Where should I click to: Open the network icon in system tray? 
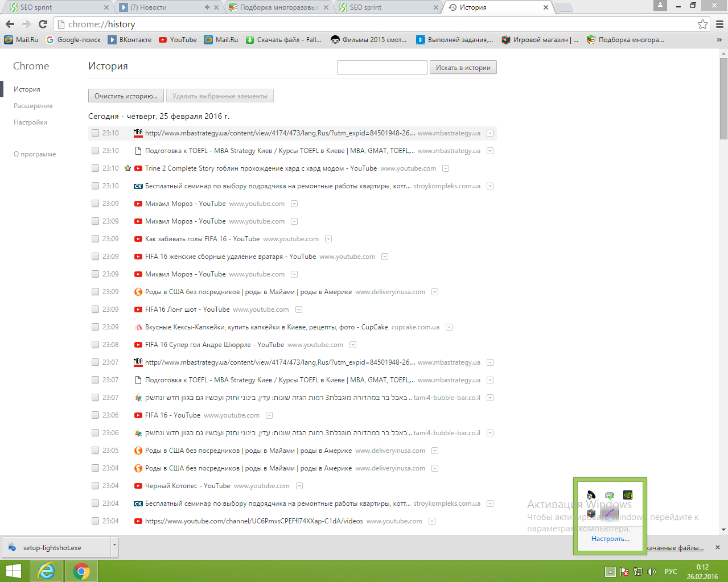point(638,572)
